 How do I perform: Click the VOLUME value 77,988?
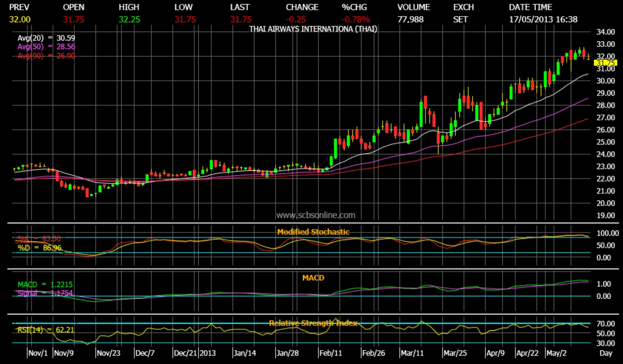410,20
